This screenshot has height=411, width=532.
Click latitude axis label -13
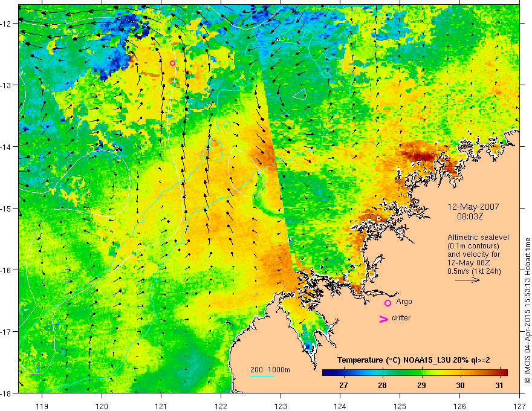coord(7,85)
